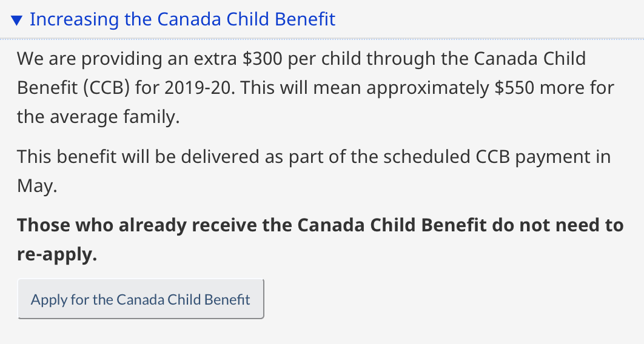The height and width of the screenshot is (344, 644).
Task: Click the paragraph about extra $300 per child
Action: tap(315, 88)
